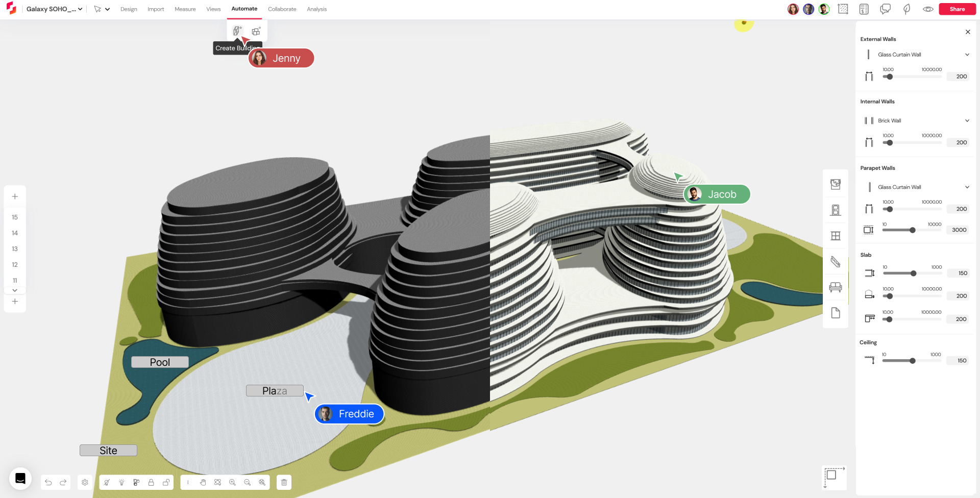Select the Pan hand tool

(203, 482)
